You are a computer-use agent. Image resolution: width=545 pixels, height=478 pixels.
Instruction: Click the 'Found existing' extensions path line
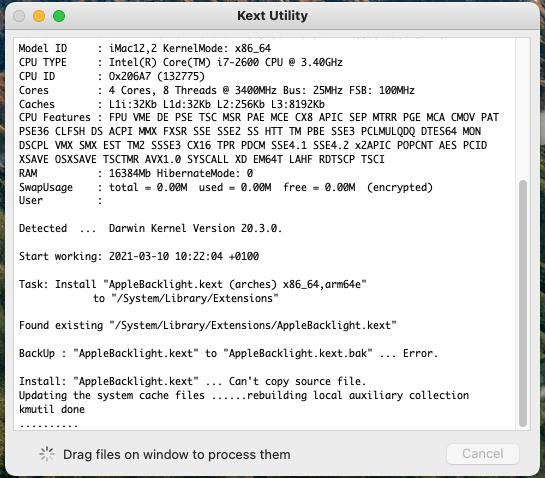tap(208, 325)
